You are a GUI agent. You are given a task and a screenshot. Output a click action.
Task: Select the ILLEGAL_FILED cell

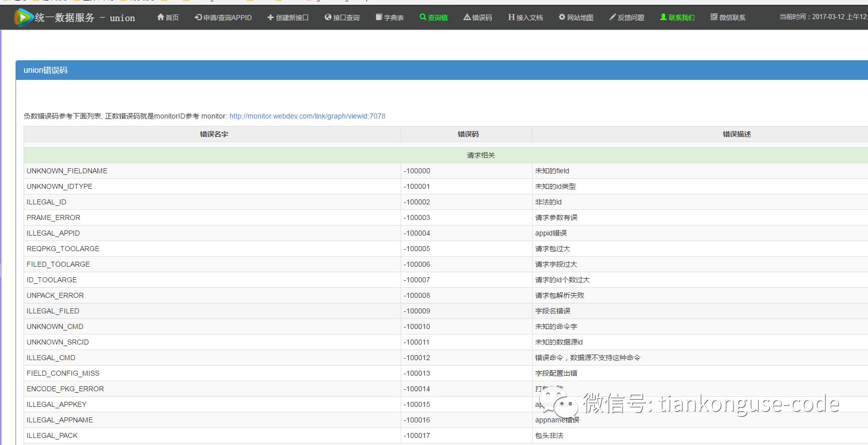[x=212, y=311]
